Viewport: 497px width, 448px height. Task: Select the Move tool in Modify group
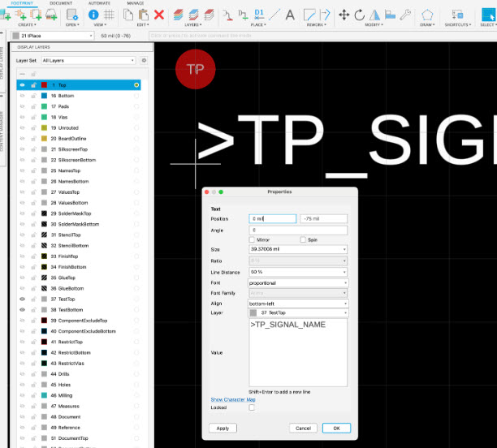344,15
